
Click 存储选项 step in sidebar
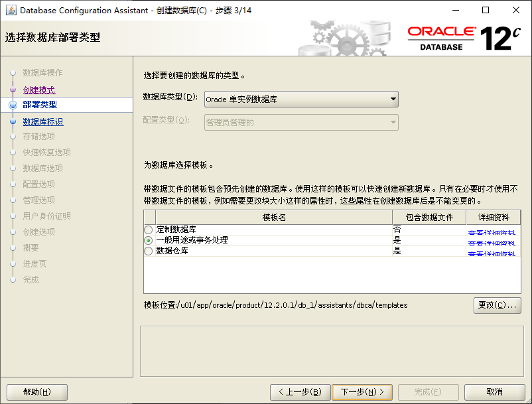click(x=39, y=137)
